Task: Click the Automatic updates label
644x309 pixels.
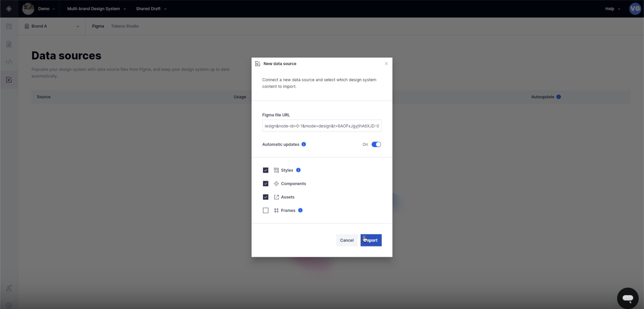Action: (281, 144)
